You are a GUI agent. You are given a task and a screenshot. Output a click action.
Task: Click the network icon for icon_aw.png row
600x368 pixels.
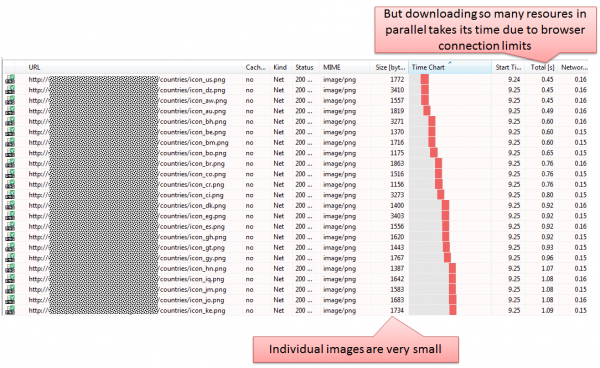point(10,101)
